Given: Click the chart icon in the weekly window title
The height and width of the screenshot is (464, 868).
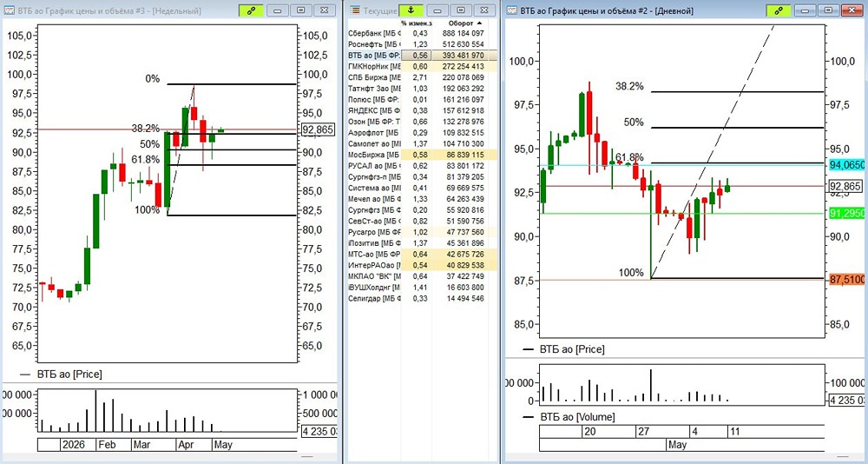Looking at the screenshot, I should point(10,10).
